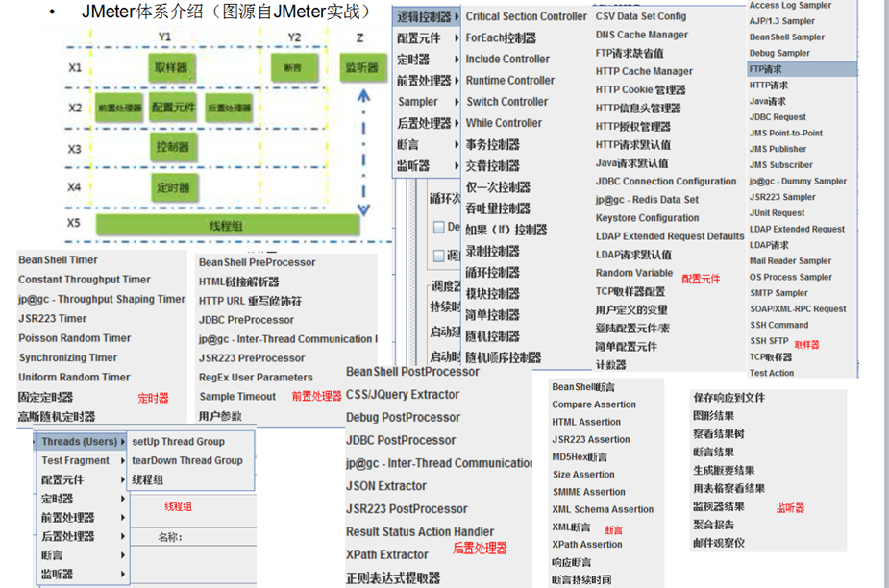Viewport: 889px width, 588px height.
Task: Select 察看结果树 listener
Action: pos(718,433)
